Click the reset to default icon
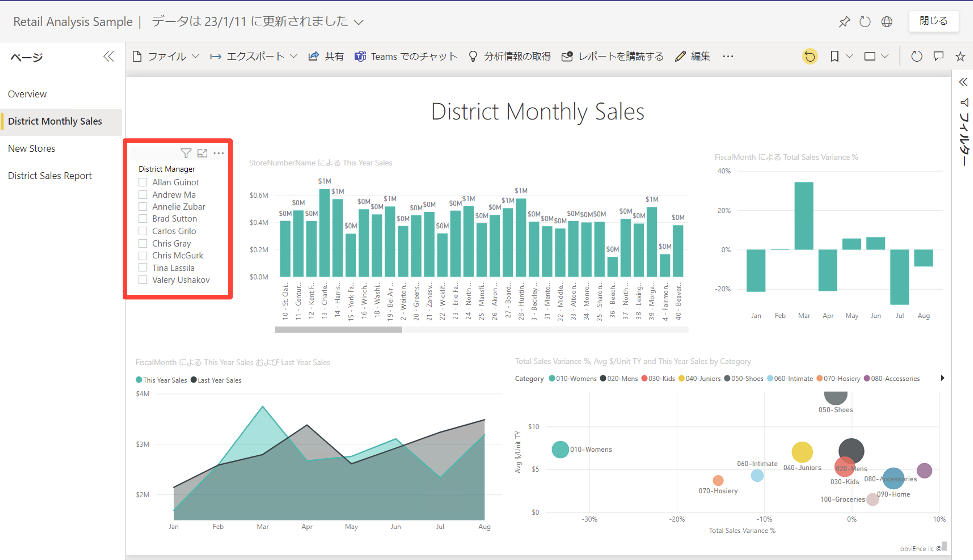This screenshot has width=973, height=560. (810, 56)
